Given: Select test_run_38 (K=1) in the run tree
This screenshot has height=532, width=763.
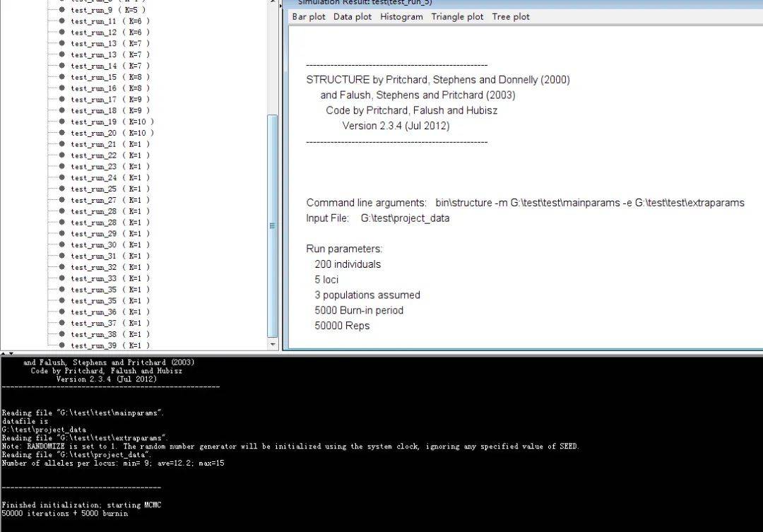Looking at the screenshot, I should [110, 334].
